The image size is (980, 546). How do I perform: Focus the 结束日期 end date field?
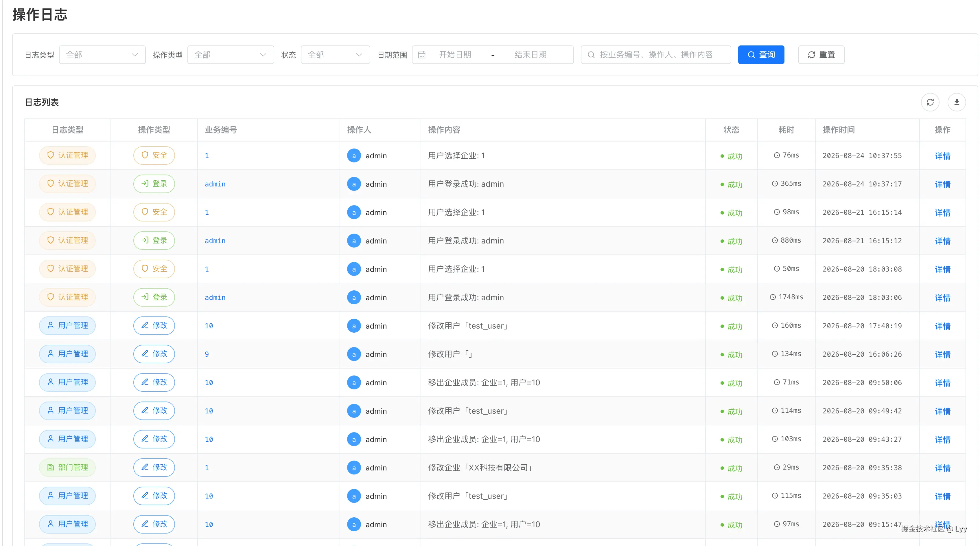530,55
